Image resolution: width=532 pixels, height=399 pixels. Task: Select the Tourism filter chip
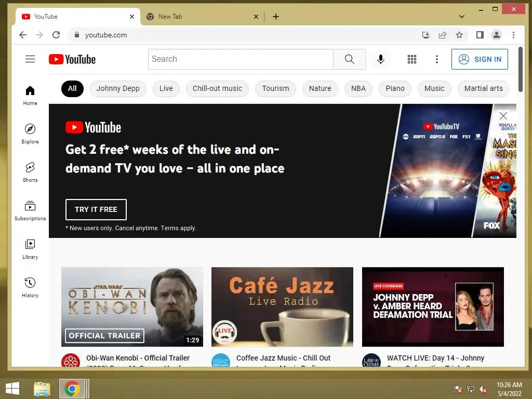pos(275,88)
